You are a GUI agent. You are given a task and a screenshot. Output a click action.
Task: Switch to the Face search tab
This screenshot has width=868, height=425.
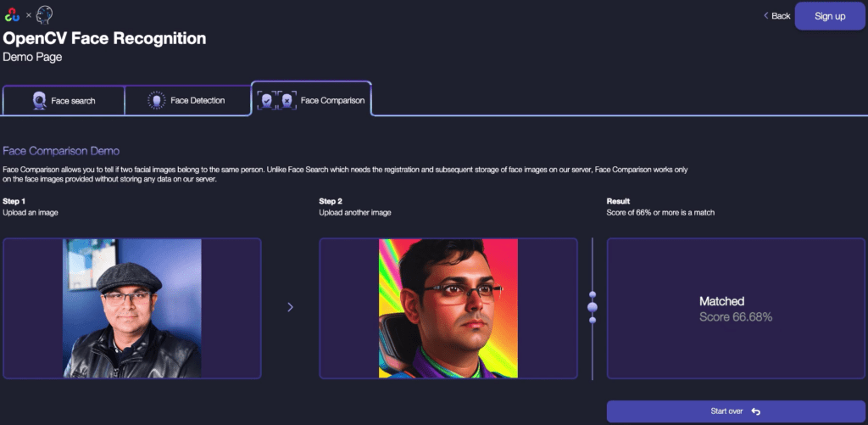(64, 101)
